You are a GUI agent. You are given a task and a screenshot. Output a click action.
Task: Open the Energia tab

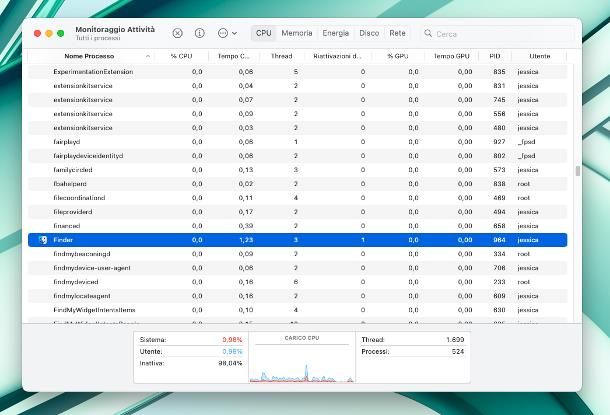pos(335,33)
